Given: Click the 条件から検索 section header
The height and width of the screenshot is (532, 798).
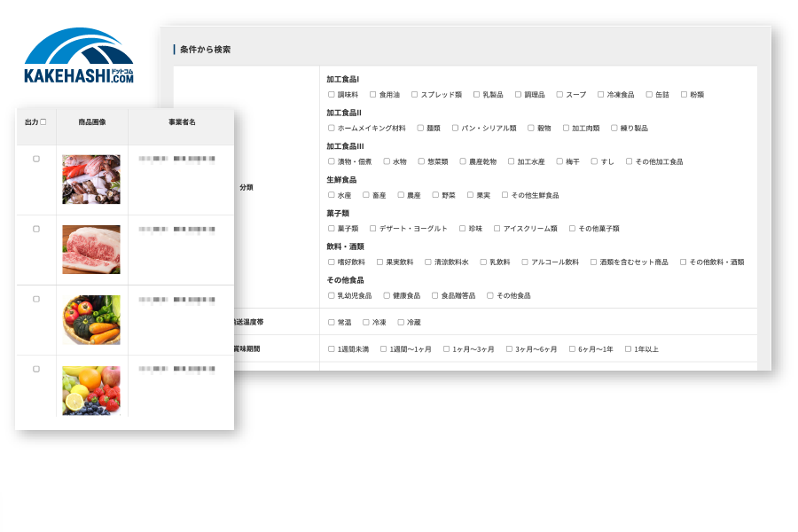Looking at the screenshot, I should tap(208, 49).
